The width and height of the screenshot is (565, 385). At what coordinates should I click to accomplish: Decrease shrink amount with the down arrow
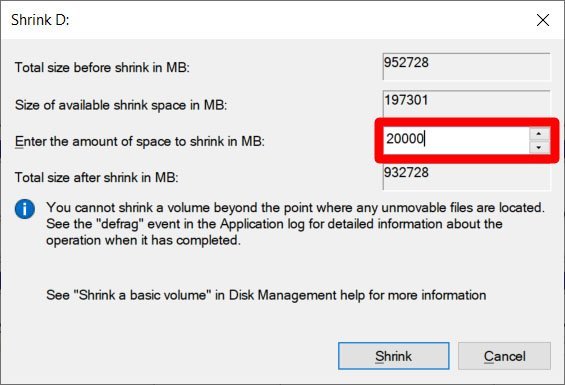coord(539,147)
